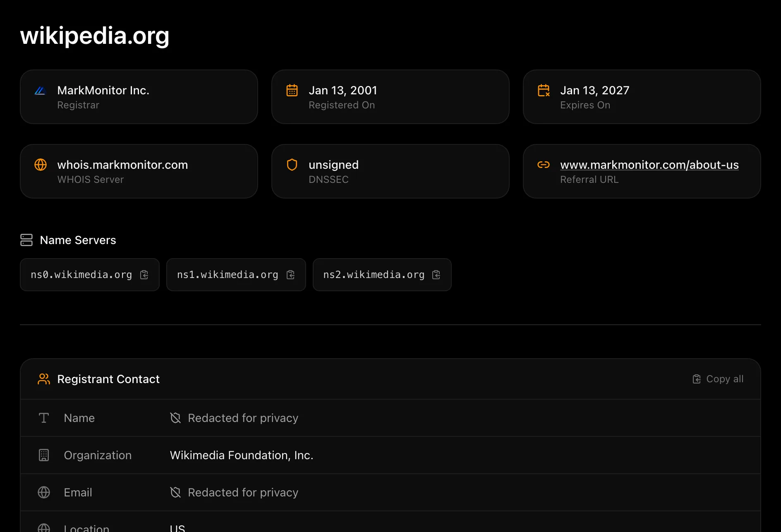Click the Organization field label
781x532 pixels.
[98, 455]
